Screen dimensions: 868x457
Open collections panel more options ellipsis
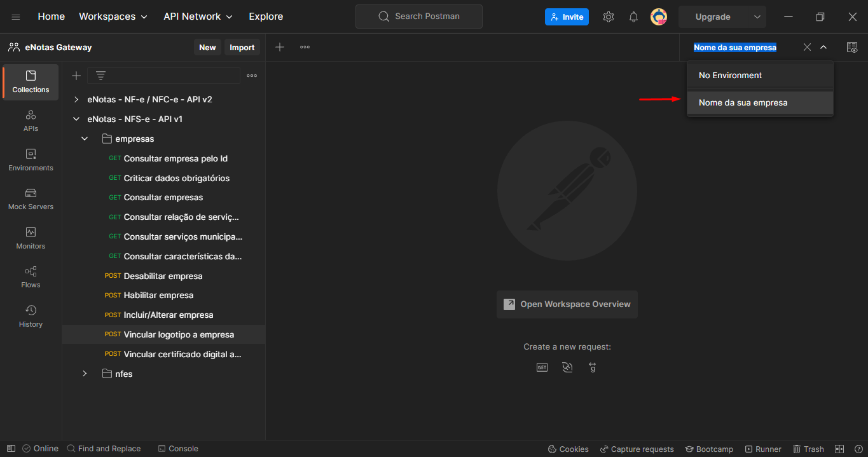pyautogui.click(x=252, y=76)
